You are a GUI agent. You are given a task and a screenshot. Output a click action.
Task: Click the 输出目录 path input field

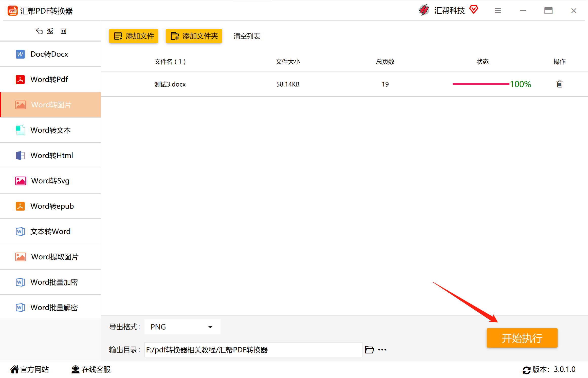click(x=253, y=350)
